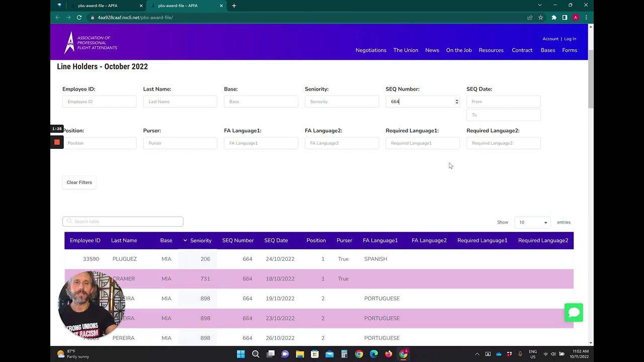
Task: Open Forms menu
Action: 570,50
